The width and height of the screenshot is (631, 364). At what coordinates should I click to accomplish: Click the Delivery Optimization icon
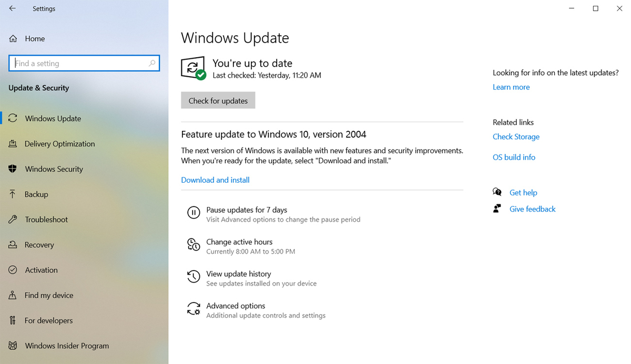point(13,143)
